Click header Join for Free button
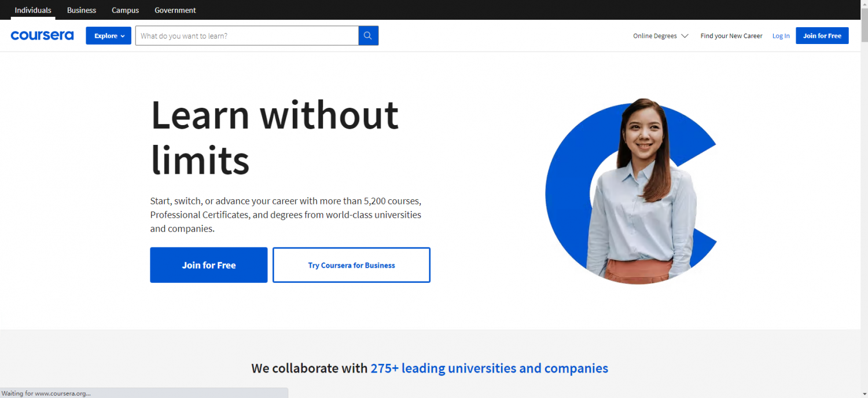 (x=822, y=36)
